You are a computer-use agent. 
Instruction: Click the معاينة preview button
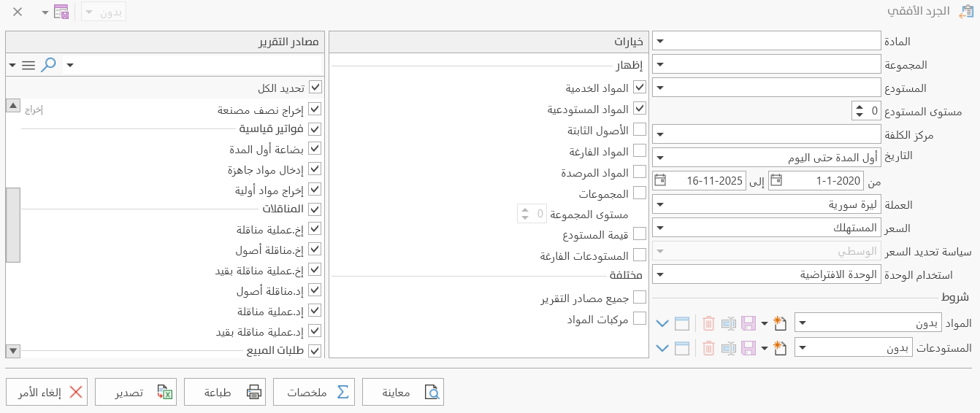pos(403,392)
